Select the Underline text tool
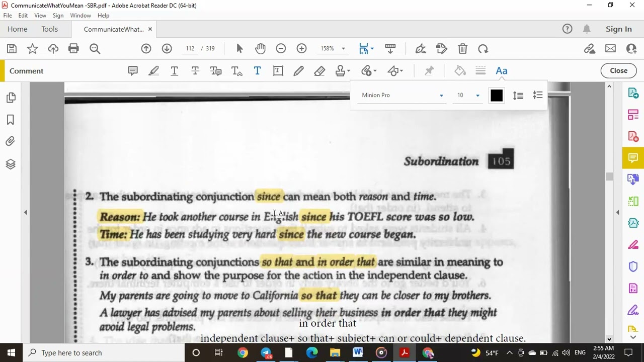The height and width of the screenshot is (362, 644). point(175,71)
